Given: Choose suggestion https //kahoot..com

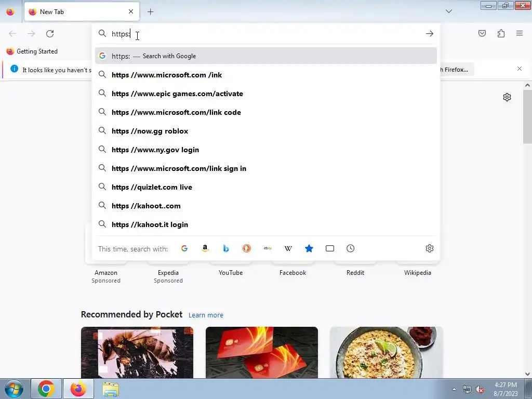Looking at the screenshot, I should point(266,206).
